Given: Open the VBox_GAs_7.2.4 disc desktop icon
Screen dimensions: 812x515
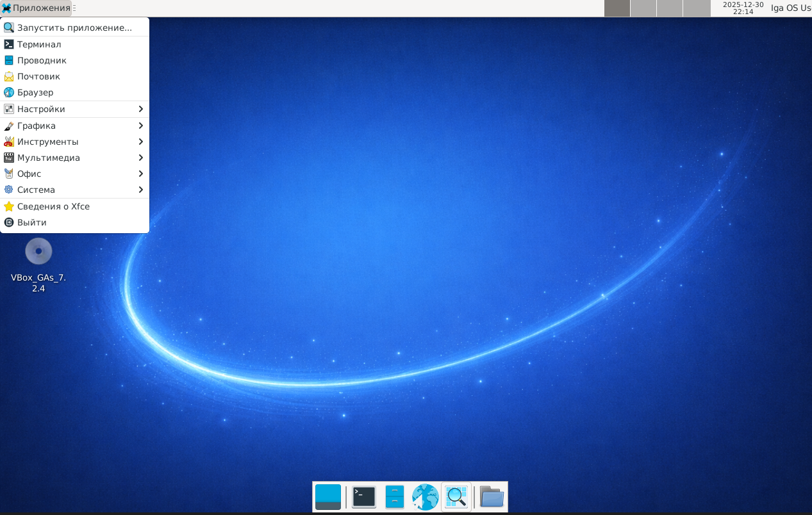Looking at the screenshot, I should point(38,251).
